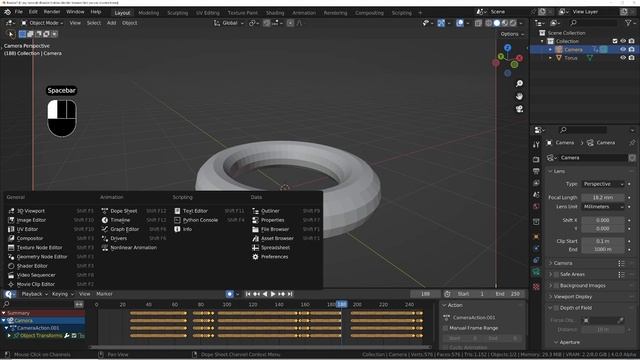Open Global transform orientation dropdown
The height and width of the screenshot is (360, 640).
(x=229, y=23)
